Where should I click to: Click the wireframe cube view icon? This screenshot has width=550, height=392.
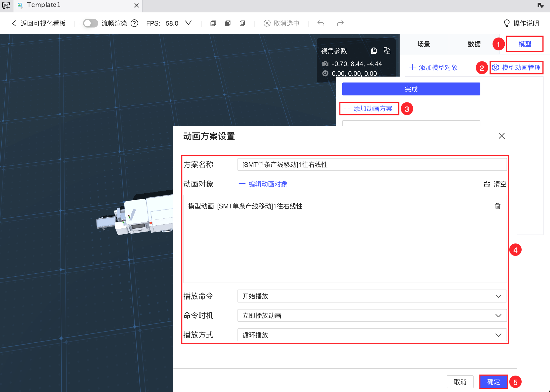click(x=213, y=23)
